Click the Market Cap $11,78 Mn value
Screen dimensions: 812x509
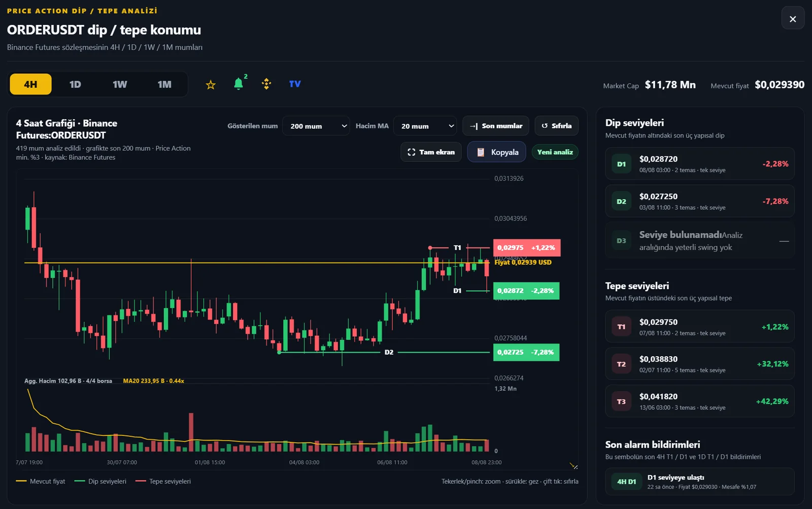[x=670, y=85]
